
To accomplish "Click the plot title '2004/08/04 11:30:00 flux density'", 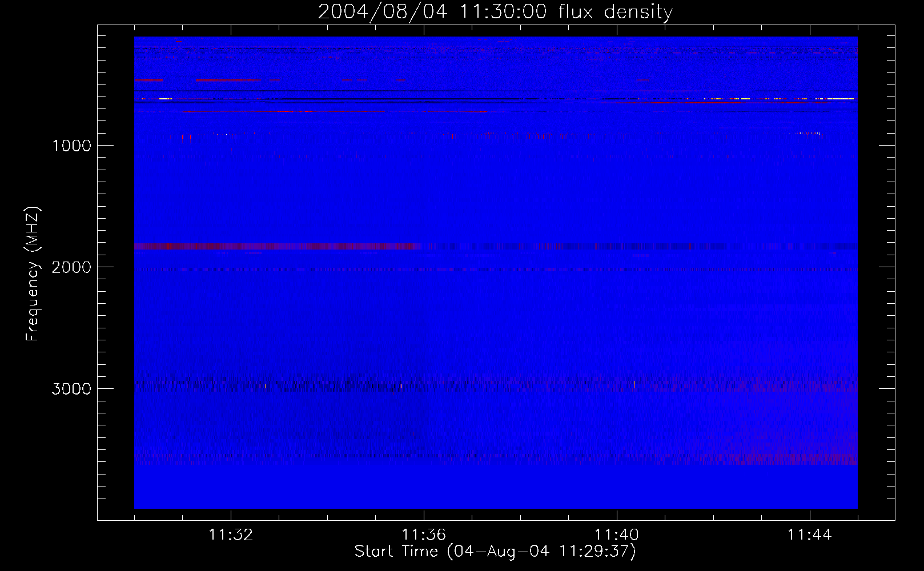I will pos(495,11).
